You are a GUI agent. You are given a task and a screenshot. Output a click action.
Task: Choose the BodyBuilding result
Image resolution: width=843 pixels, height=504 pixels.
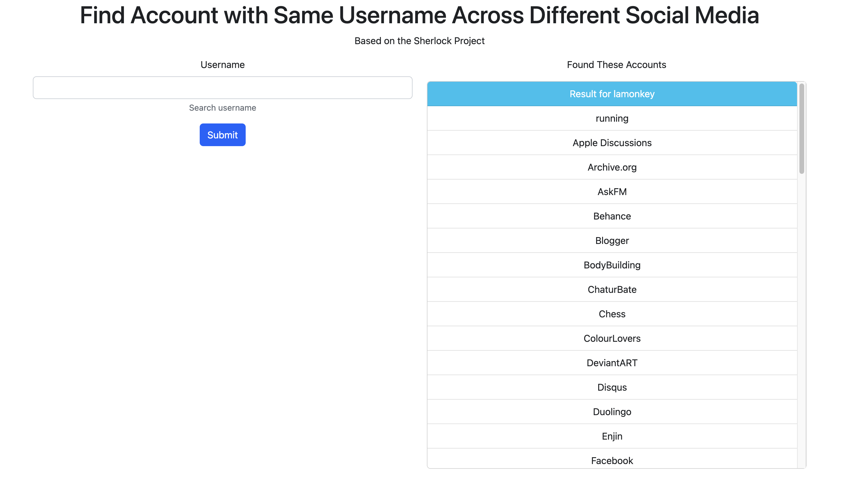coord(612,265)
